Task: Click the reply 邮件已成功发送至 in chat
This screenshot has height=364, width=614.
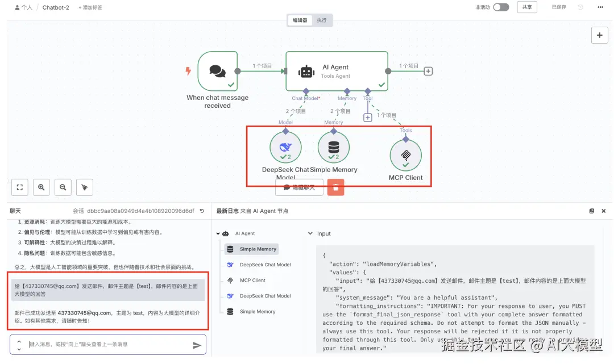Action: tap(107, 317)
